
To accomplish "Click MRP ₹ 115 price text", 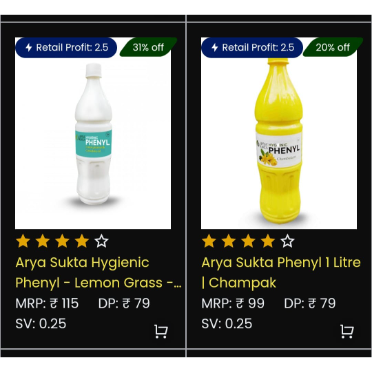I will point(47,303).
